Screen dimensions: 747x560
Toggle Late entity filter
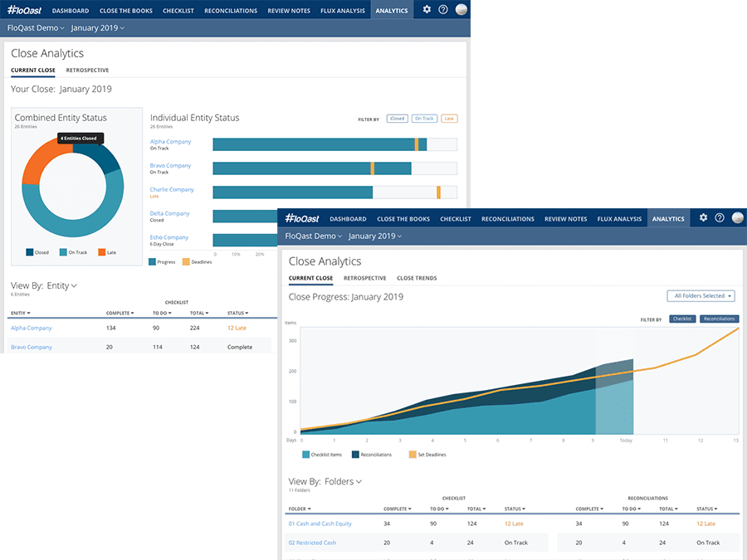(x=449, y=119)
